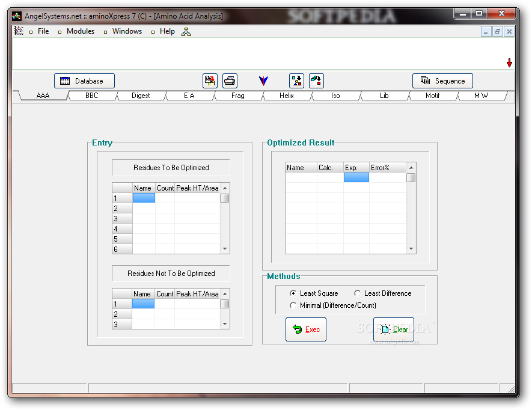Select the Least Square method

314,293
